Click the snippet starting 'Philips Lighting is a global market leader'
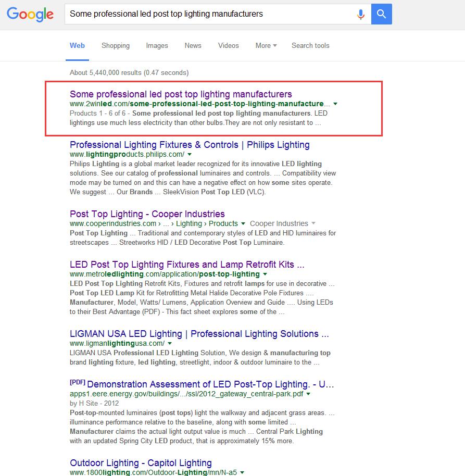This screenshot has height=476, width=465. (203, 178)
